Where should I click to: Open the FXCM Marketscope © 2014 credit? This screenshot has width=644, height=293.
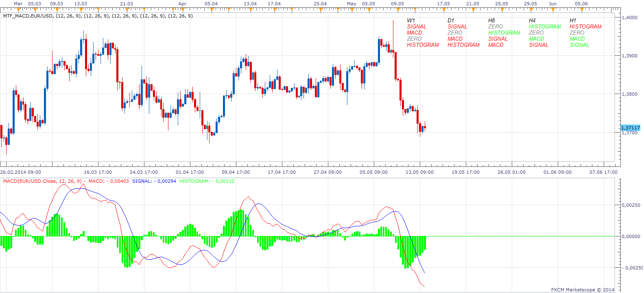pyautogui.click(x=583, y=290)
